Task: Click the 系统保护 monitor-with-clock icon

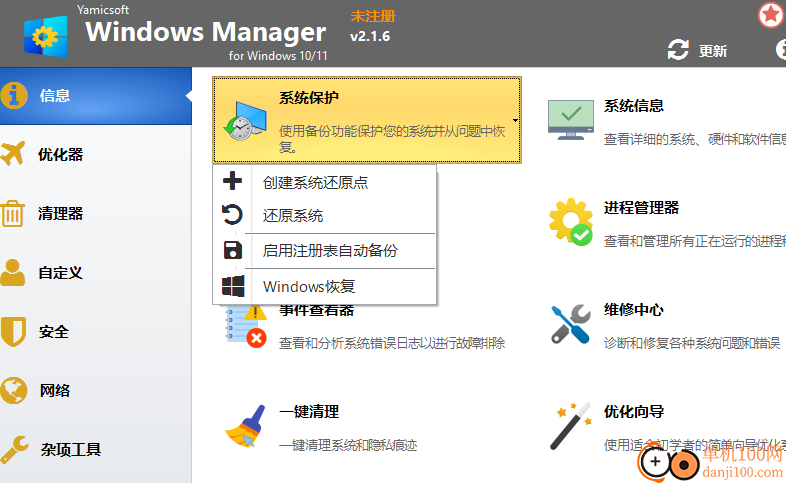Action: pos(245,121)
